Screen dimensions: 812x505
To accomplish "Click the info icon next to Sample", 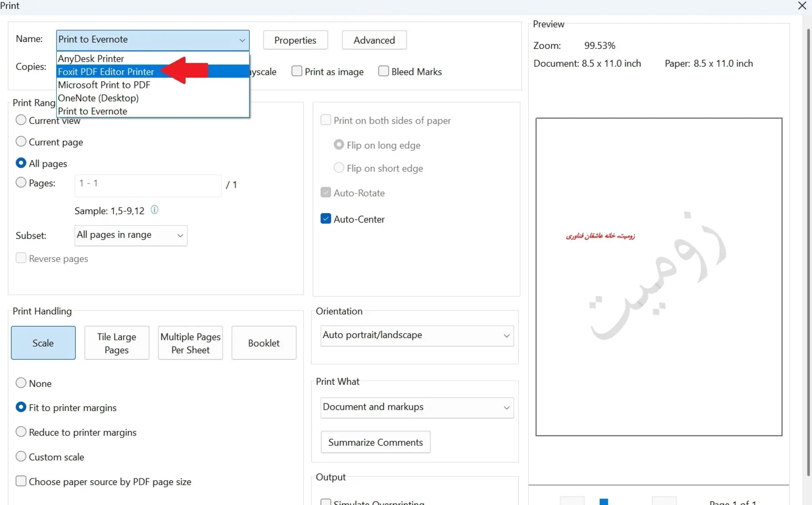I will point(154,210).
